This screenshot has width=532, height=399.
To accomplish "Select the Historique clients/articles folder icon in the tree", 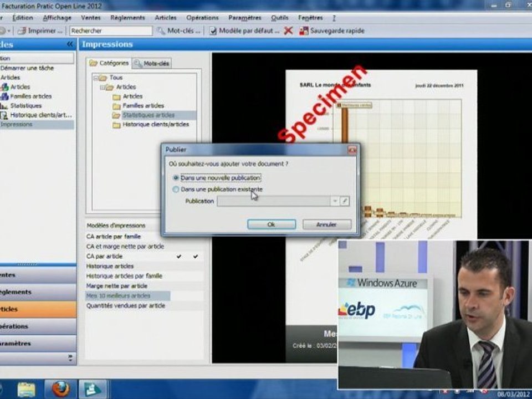I will click(116, 125).
